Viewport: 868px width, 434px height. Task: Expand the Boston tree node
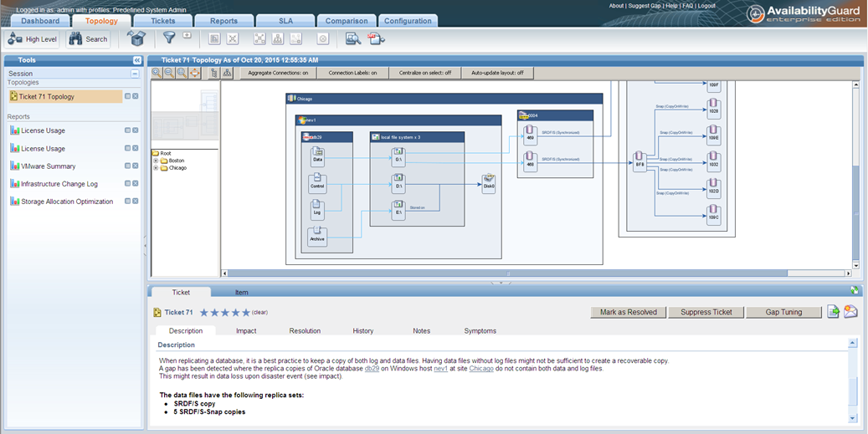157,161
